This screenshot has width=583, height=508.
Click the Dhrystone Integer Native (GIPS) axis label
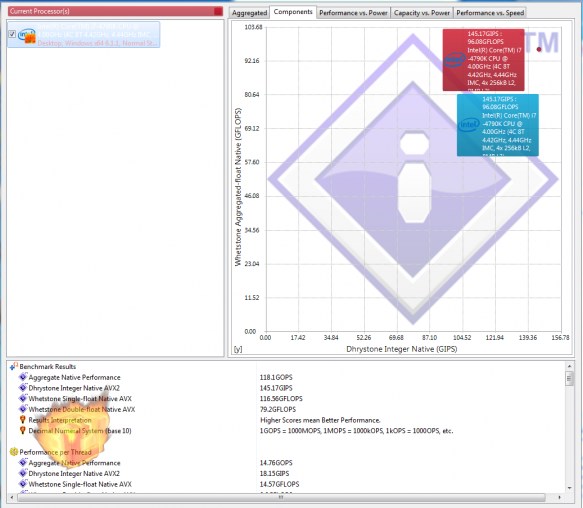pyautogui.click(x=402, y=349)
